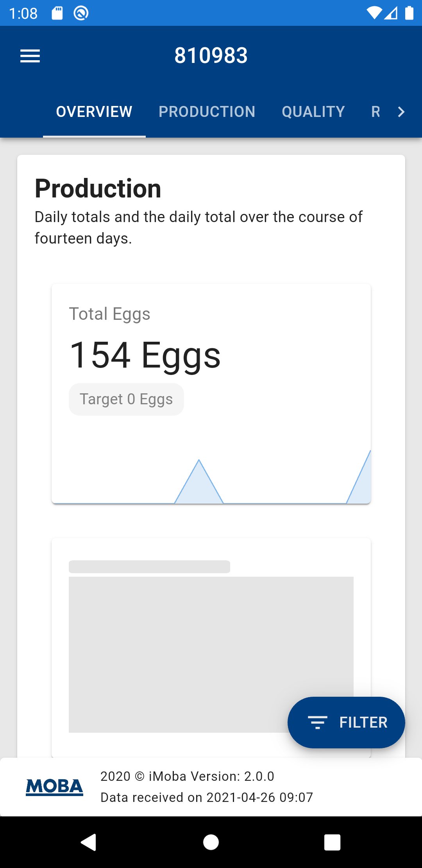
Task: Tap the 810983 title in header
Action: pos(211,55)
